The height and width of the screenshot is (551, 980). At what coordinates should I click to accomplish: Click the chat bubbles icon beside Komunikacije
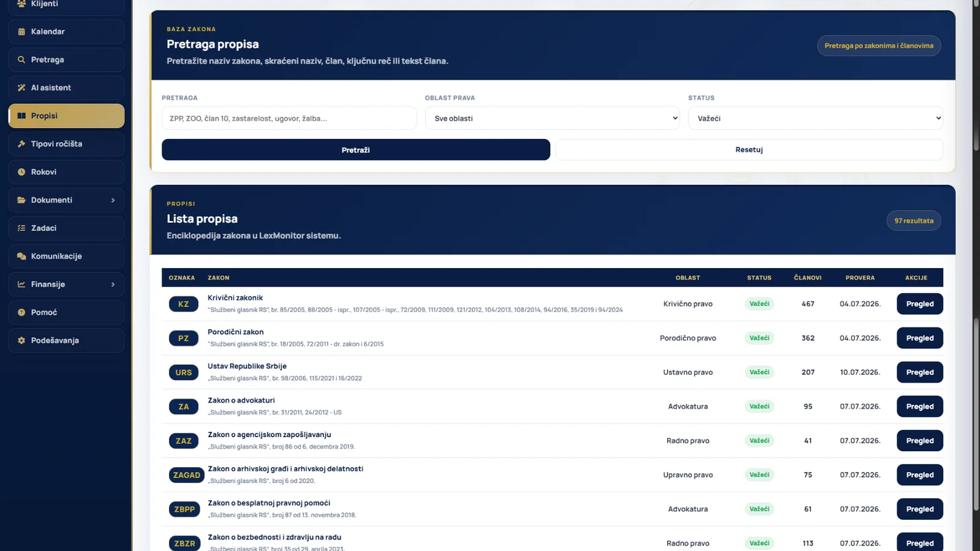pyautogui.click(x=21, y=257)
